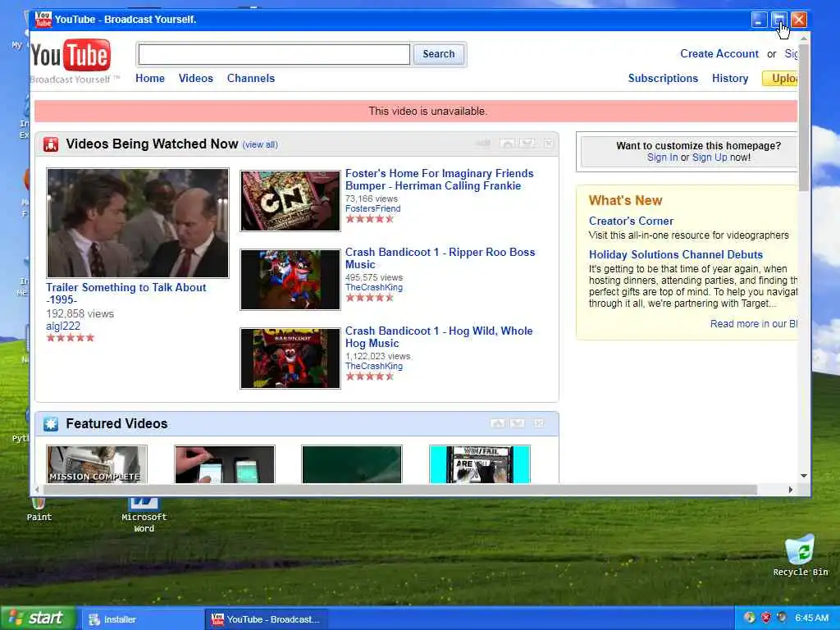
Task: Click star rating of Ripper Roo Boss Music
Action: (370, 297)
